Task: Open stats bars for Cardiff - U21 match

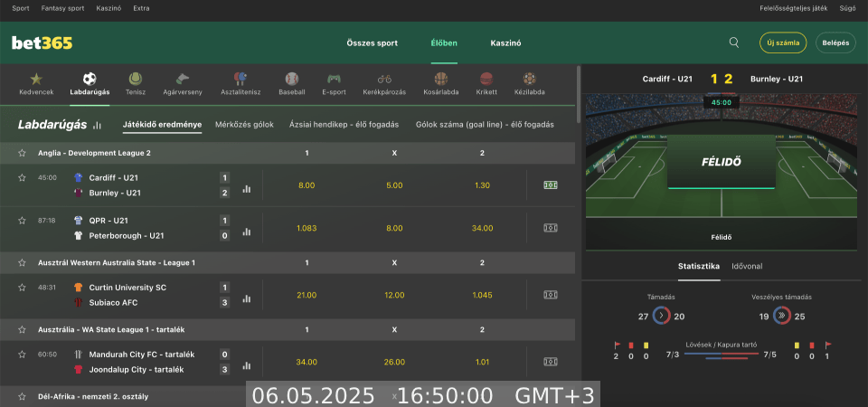Action: [x=246, y=189]
